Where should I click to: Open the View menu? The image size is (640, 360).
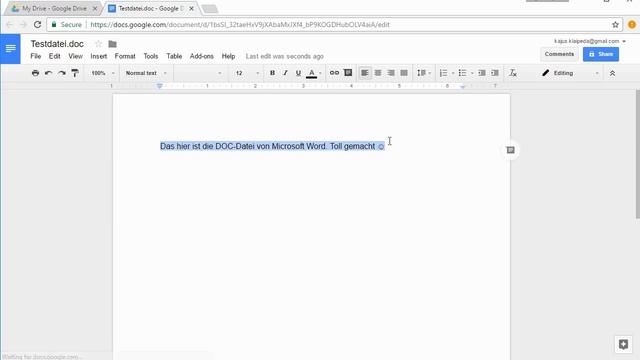coord(76,56)
